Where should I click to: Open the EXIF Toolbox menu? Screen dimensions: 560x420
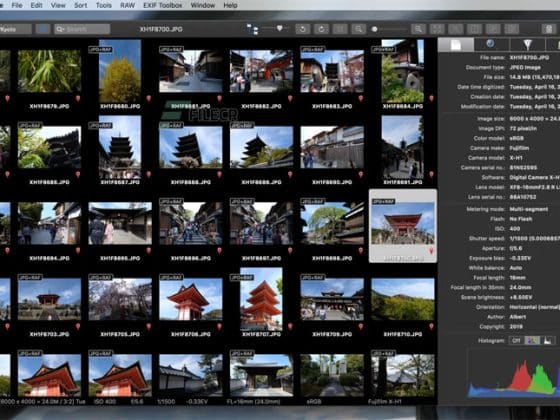(x=162, y=5)
